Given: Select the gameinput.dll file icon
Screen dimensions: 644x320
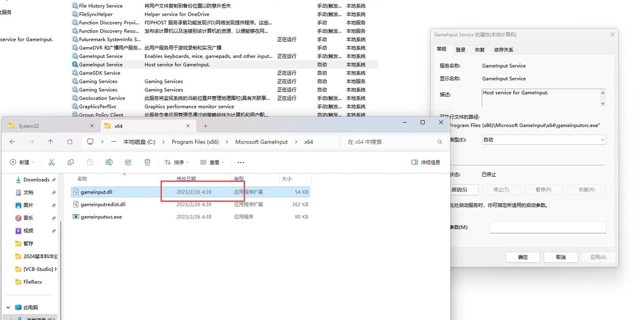Looking at the screenshot, I should [x=76, y=192].
